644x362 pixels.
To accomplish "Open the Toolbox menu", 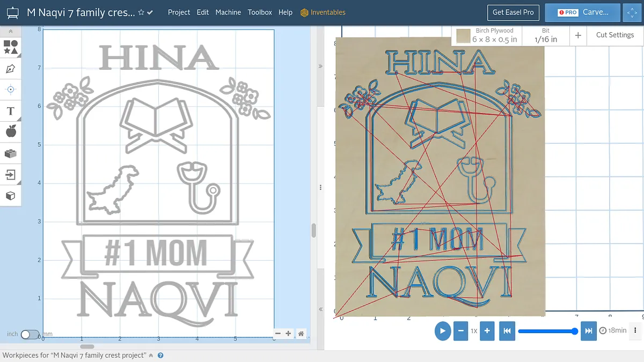I will pyautogui.click(x=260, y=12).
